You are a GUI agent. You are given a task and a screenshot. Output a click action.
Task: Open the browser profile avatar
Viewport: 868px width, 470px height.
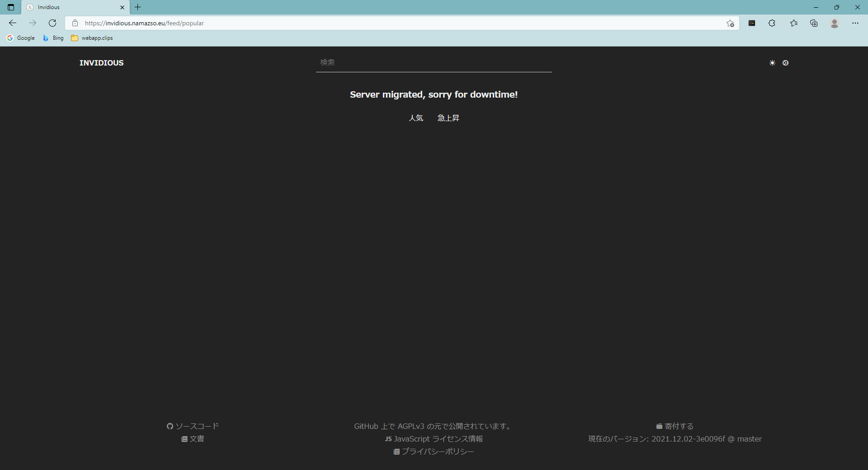click(x=835, y=23)
